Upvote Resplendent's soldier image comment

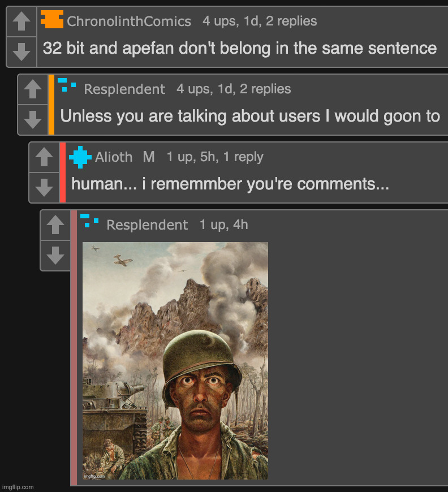pos(55,225)
